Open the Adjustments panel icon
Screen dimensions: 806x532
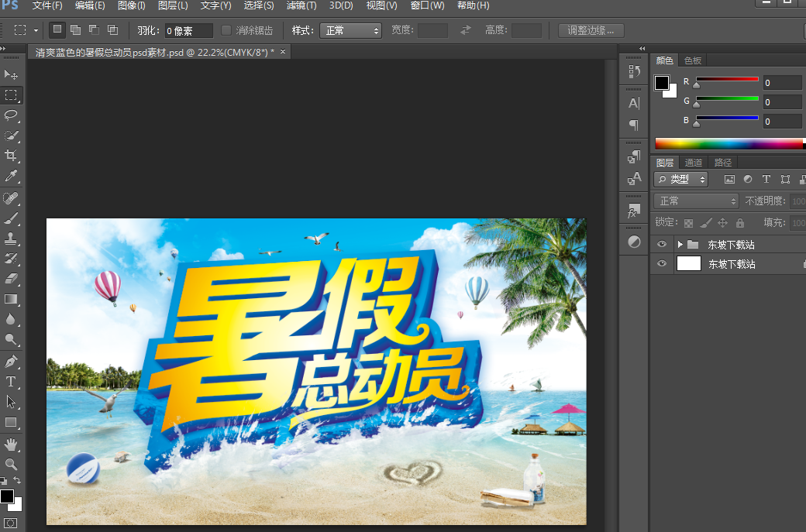634,242
